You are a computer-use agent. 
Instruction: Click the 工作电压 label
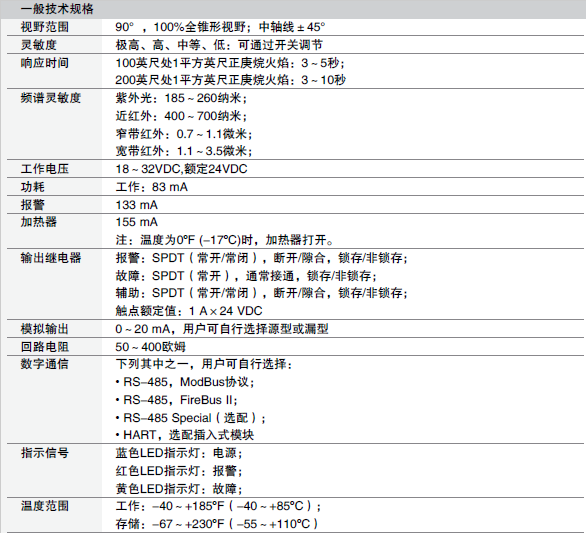point(44,169)
